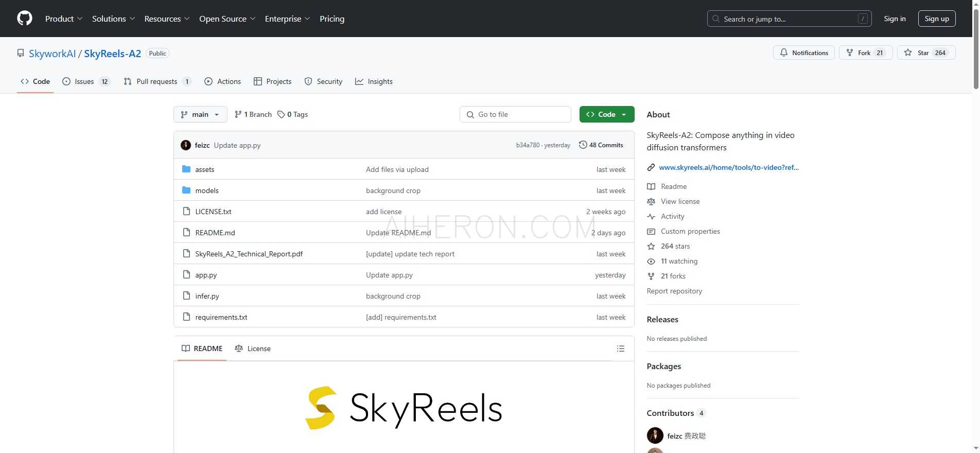Click the file icon next to app.py
Image resolution: width=980 pixels, height=453 pixels.
point(186,274)
